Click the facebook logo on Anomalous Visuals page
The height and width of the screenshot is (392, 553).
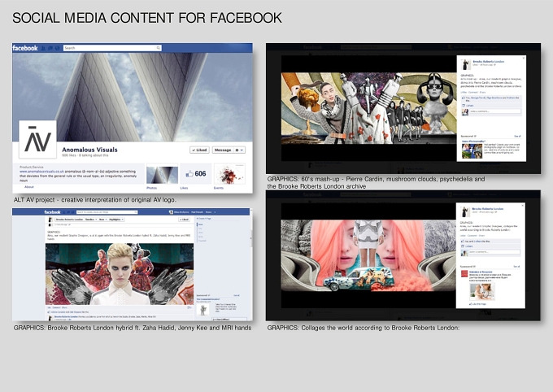tap(25, 48)
